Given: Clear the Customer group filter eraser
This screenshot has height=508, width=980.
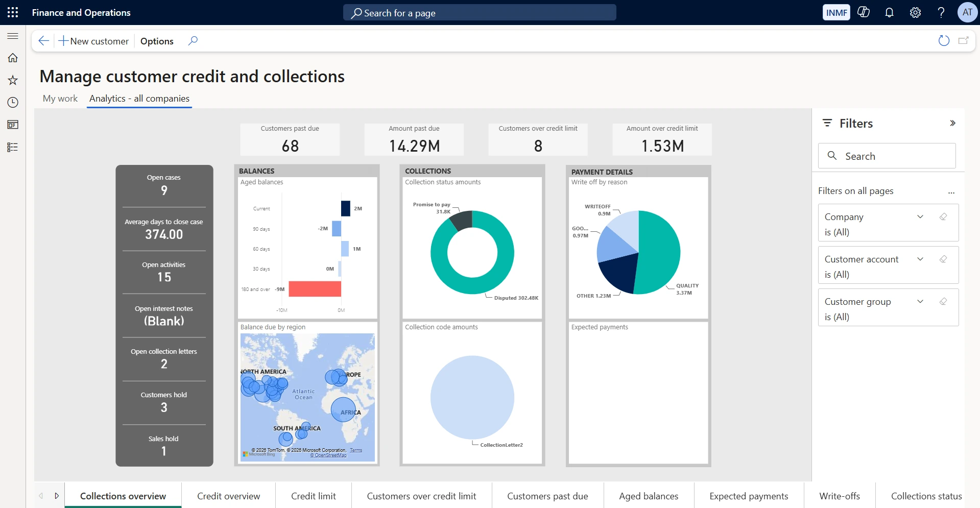Looking at the screenshot, I should (x=943, y=301).
